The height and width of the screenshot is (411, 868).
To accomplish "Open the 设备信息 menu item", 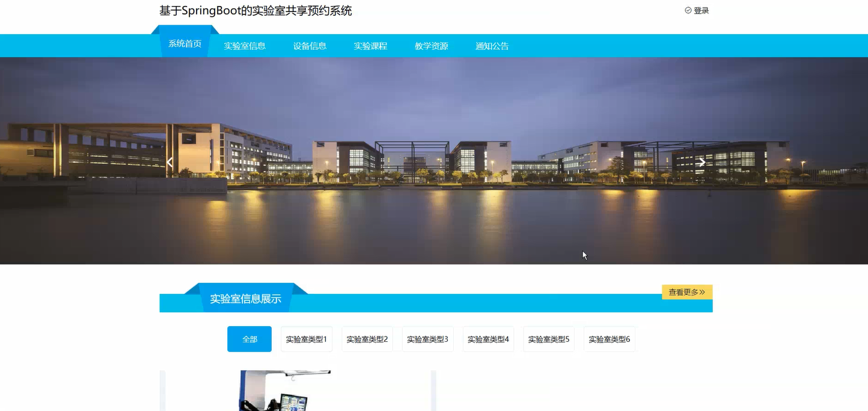I will click(x=310, y=45).
